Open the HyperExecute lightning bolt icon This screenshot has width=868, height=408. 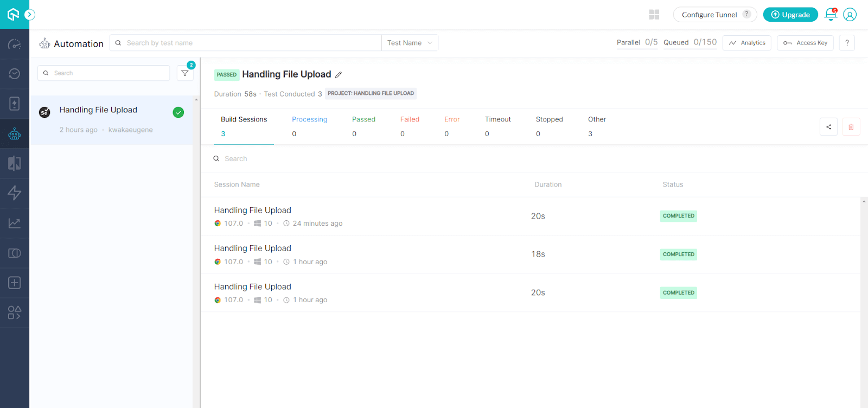15,193
